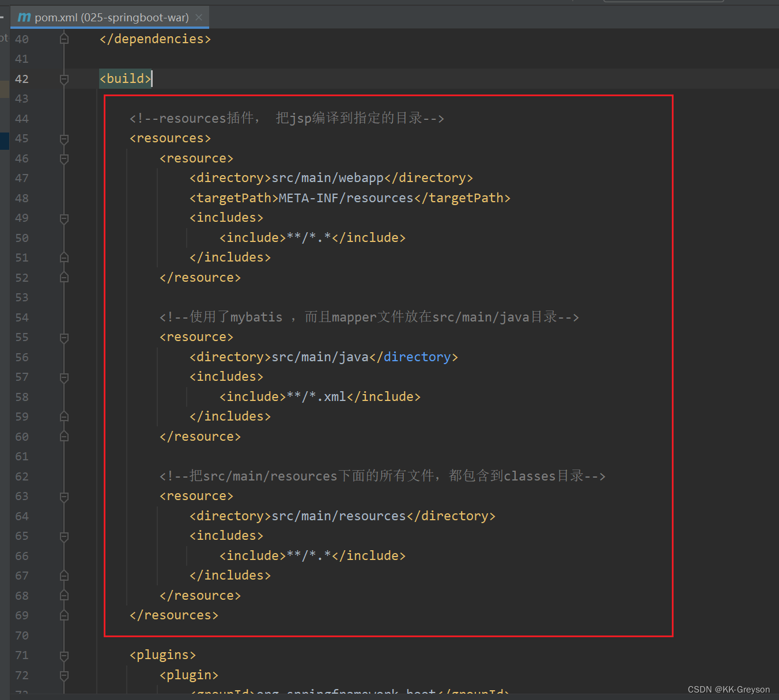The image size is (779, 700).
Task: Click the <resource> tag on line 46
Action: pos(196,158)
